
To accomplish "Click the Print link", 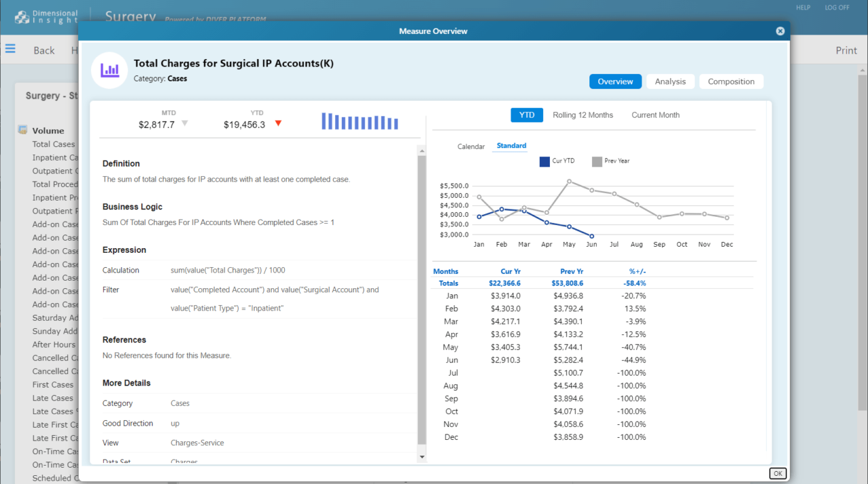I will click(846, 50).
